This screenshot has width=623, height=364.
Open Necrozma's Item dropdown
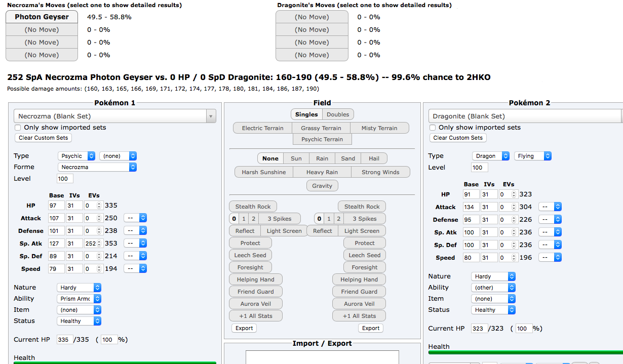point(79,310)
